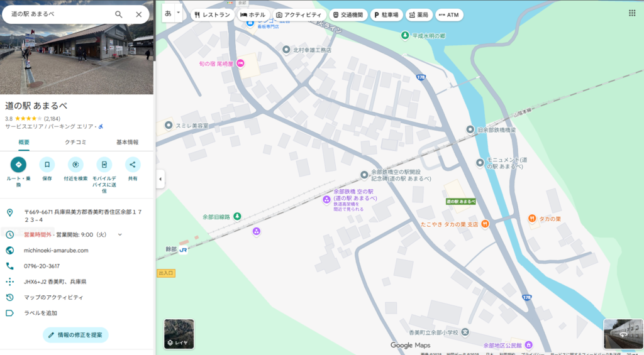Collapse the side panel arrow

160,179
